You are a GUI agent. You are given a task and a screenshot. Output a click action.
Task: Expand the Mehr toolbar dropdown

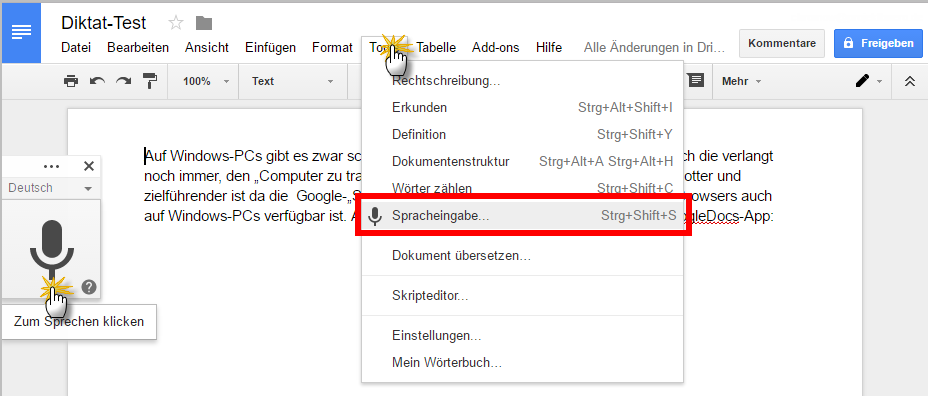pos(742,81)
